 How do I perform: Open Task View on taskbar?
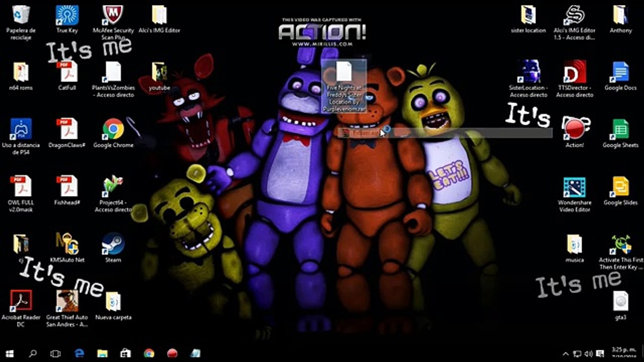coord(56,353)
